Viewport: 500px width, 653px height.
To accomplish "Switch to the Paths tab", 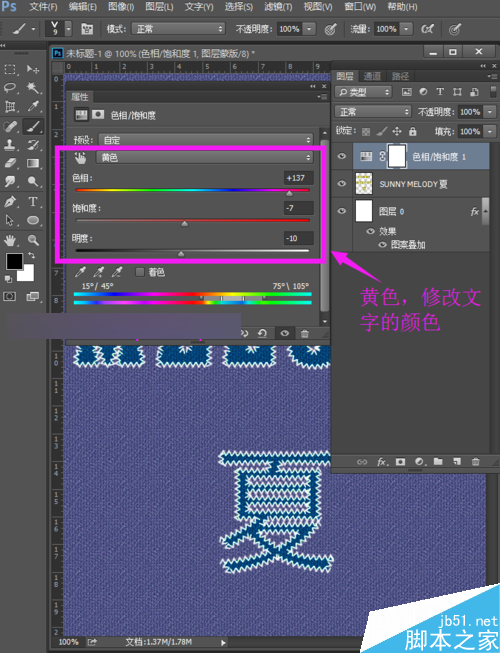I will [x=400, y=76].
